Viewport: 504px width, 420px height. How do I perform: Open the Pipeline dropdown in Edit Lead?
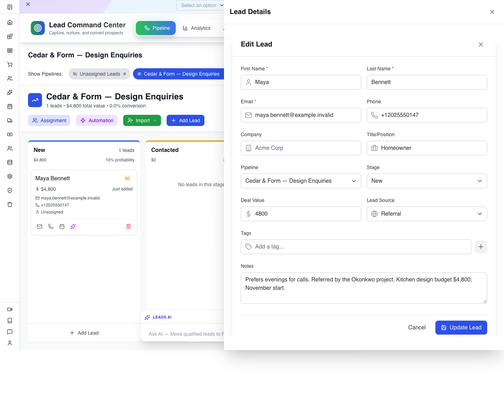point(301,181)
